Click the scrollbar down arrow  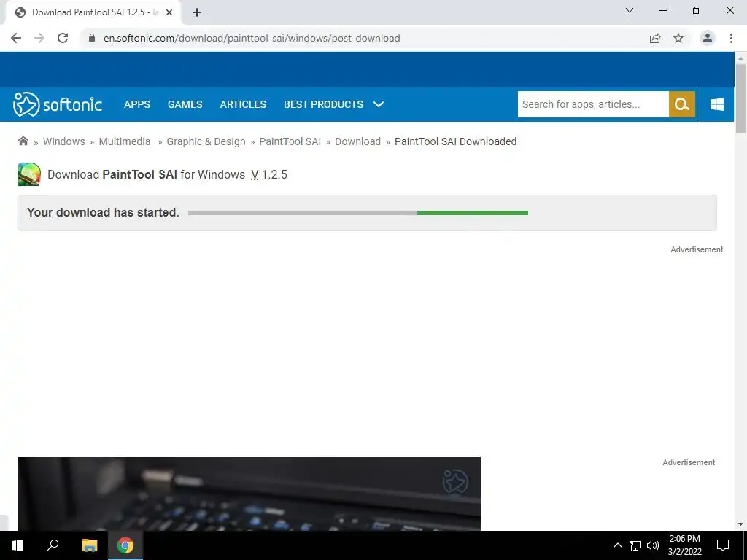(x=740, y=524)
